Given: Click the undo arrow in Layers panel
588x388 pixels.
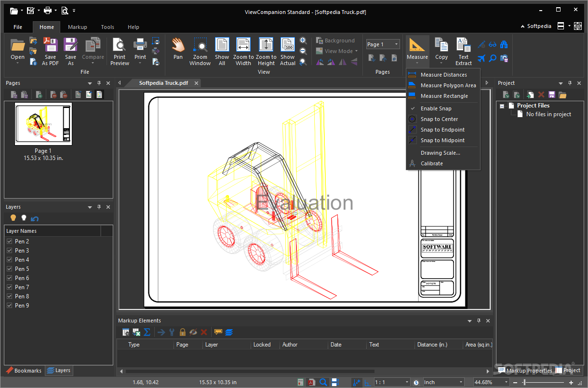Looking at the screenshot, I should tap(35, 218).
